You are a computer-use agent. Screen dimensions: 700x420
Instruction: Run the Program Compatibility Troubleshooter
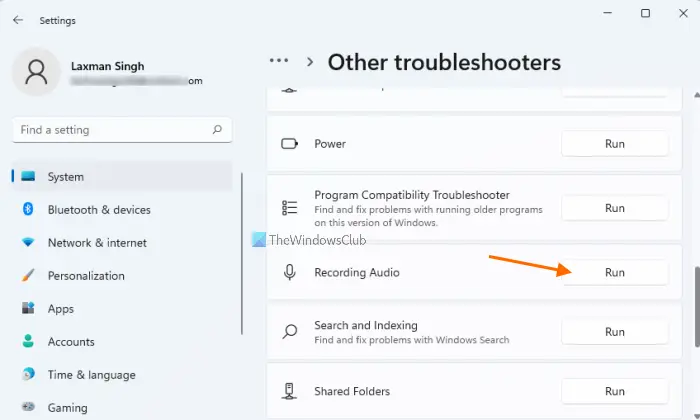tap(615, 208)
